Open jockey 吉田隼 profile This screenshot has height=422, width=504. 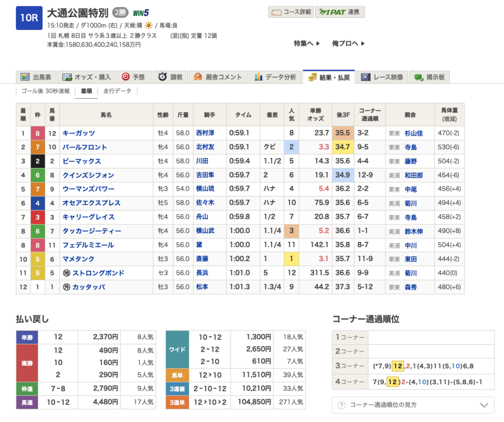tap(205, 175)
